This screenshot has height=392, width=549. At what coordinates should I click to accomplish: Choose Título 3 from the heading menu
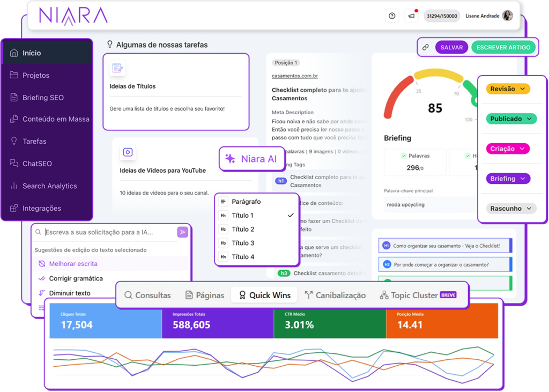(257, 243)
